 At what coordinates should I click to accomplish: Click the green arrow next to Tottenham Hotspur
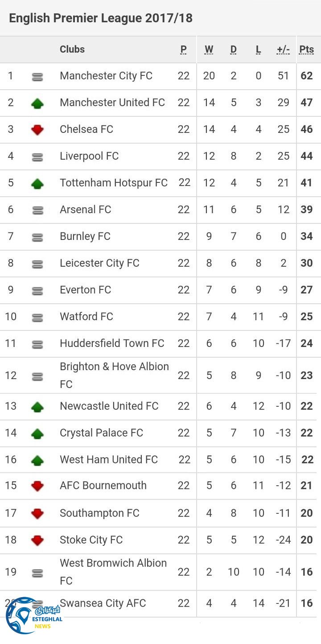pyautogui.click(x=37, y=183)
